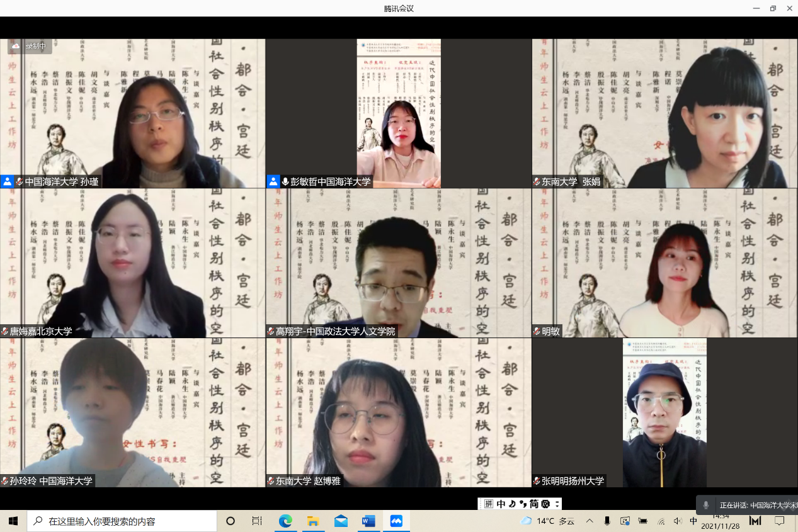Click the cloud recording indicator icon
This screenshot has width=798, height=532.
tap(16, 46)
